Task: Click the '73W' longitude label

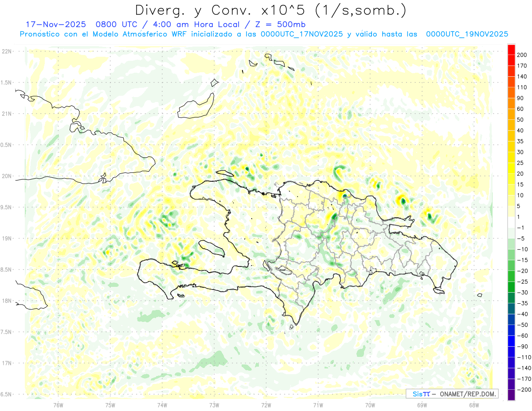Action: (x=214, y=405)
